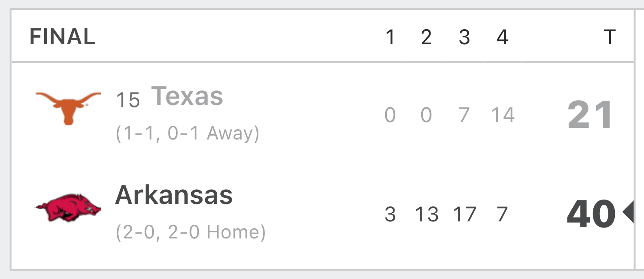Click Texas ranking number 15
Viewport: 644px width, 279px height.
tap(128, 100)
